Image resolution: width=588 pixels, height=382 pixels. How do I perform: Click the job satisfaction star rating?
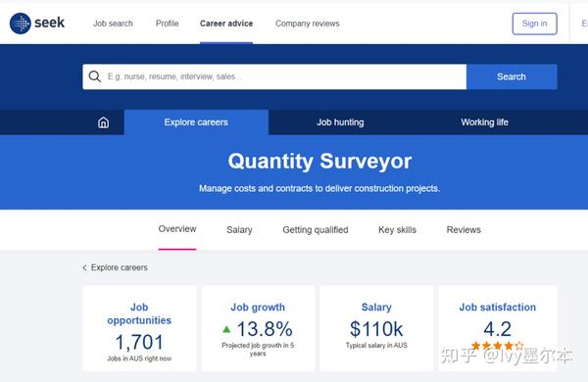click(497, 345)
